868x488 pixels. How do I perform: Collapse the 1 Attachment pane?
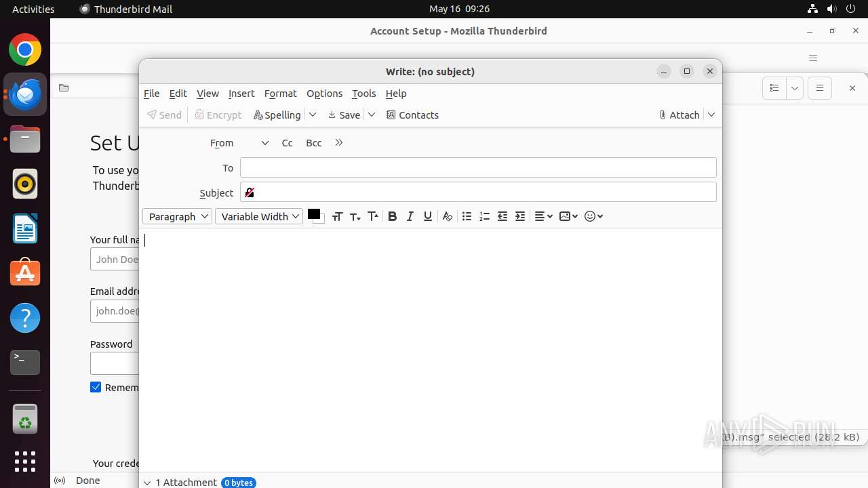tap(147, 483)
